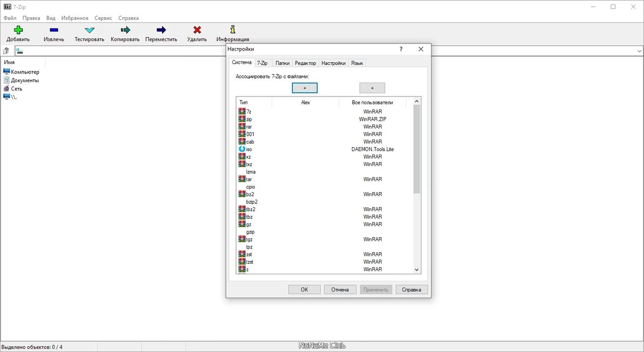The width and height of the screenshot is (644, 352).
Task: Select the tzst type row
Action: pos(325,262)
